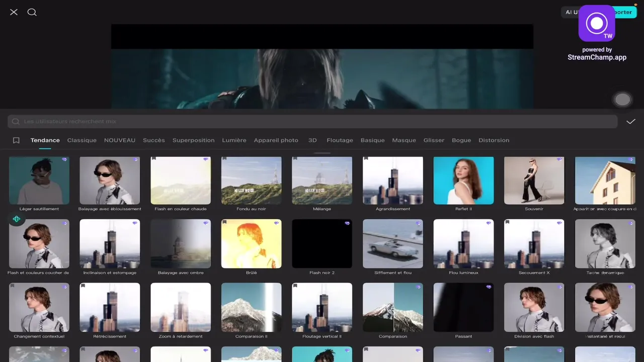This screenshot has width=644, height=362.
Task: Apply Sifflement et flou transition
Action: (x=393, y=244)
